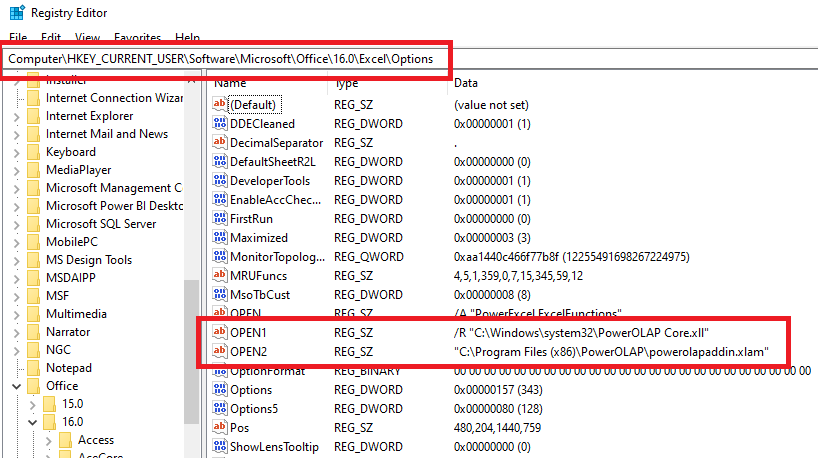Select the Pos string value icon
The width and height of the screenshot is (818, 458).
coord(220,427)
